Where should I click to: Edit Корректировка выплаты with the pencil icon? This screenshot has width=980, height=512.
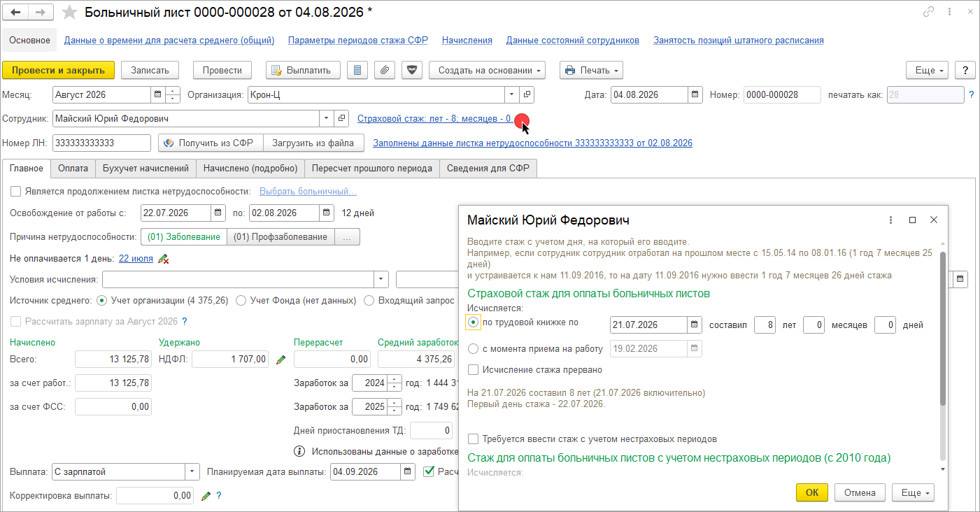(x=206, y=496)
